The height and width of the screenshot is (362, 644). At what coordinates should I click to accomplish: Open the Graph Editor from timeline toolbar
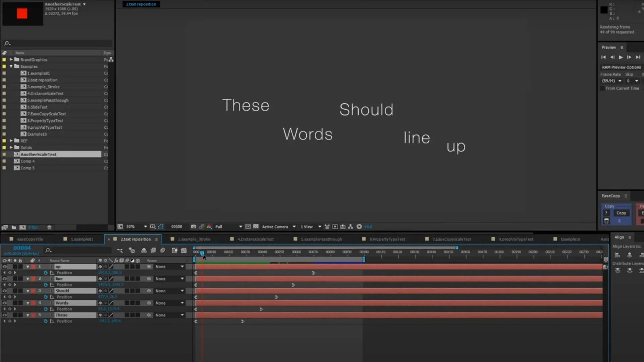pos(184,250)
